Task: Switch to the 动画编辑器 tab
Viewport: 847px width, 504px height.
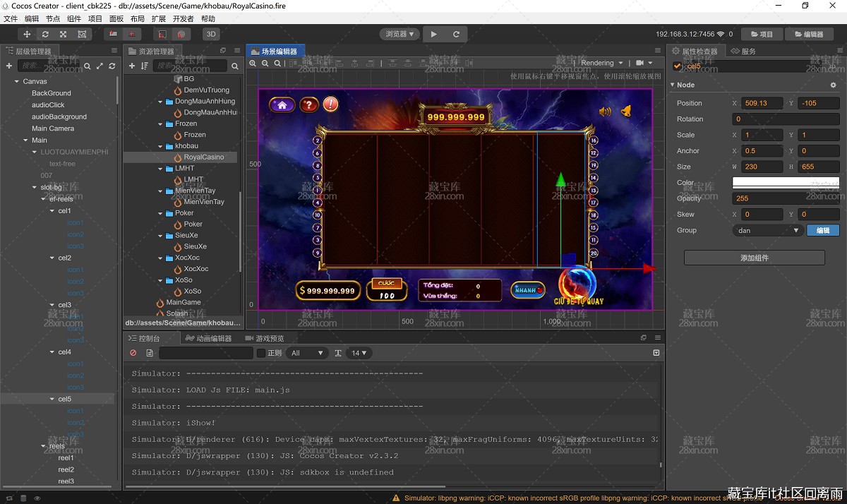Action: coord(208,338)
